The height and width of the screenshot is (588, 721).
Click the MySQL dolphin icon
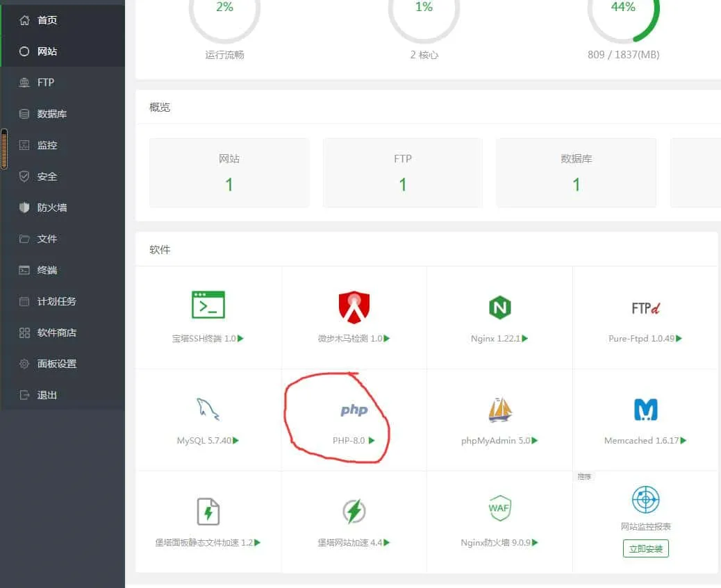pyautogui.click(x=208, y=409)
